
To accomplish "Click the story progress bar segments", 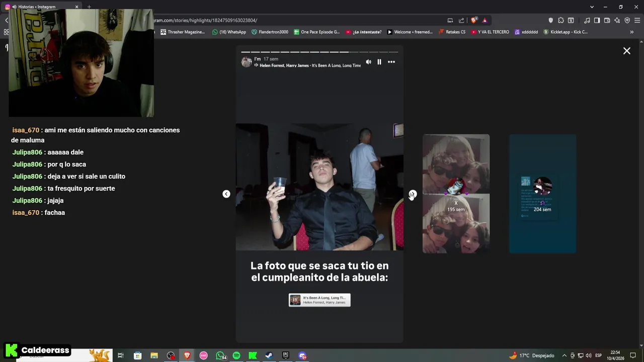I will (319, 52).
